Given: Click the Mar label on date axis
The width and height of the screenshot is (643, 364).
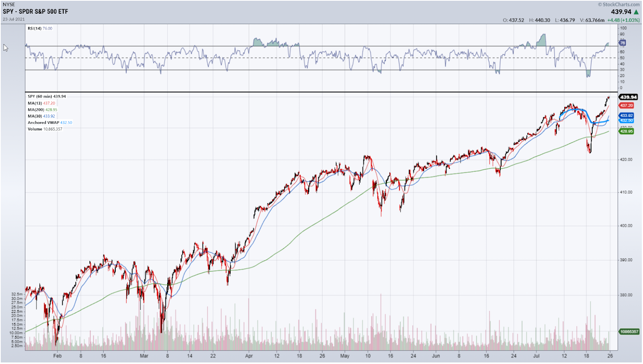Looking at the screenshot, I should [144, 356].
